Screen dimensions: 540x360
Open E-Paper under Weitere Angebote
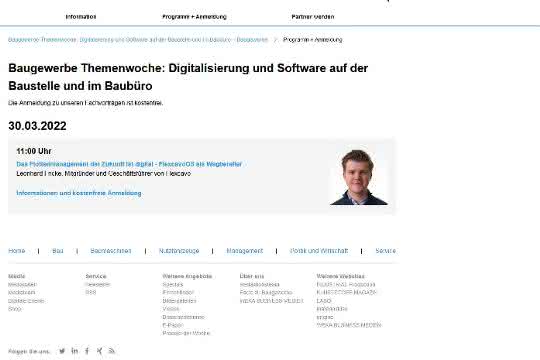coord(173,325)
